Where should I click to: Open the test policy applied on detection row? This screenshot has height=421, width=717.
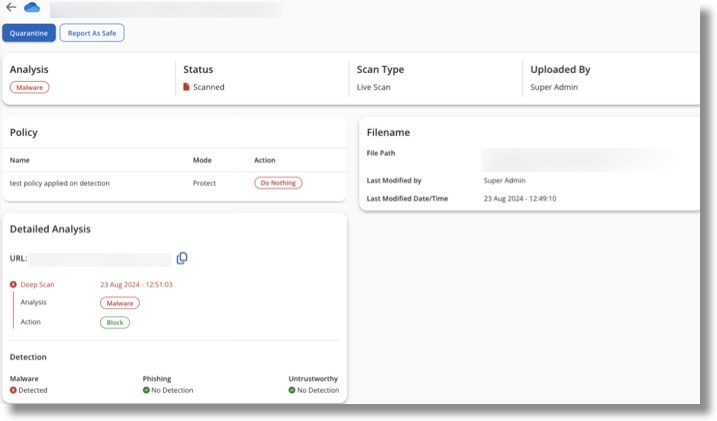coord(60,183)
